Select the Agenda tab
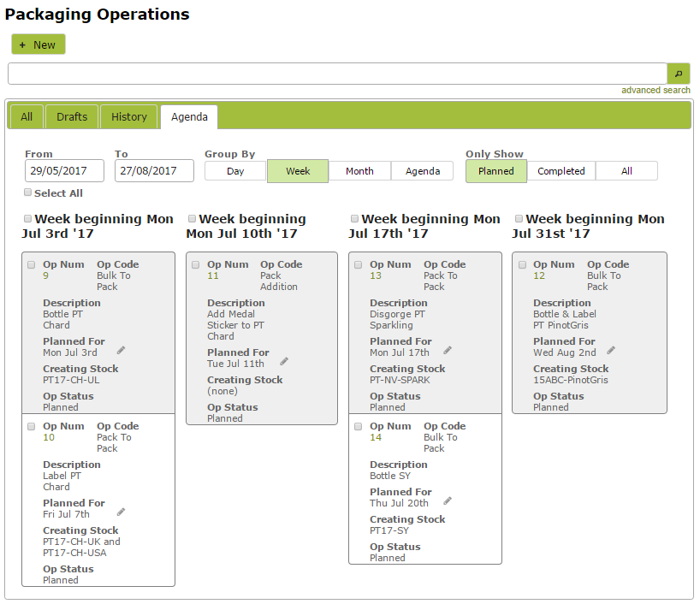 click(189, 117)
